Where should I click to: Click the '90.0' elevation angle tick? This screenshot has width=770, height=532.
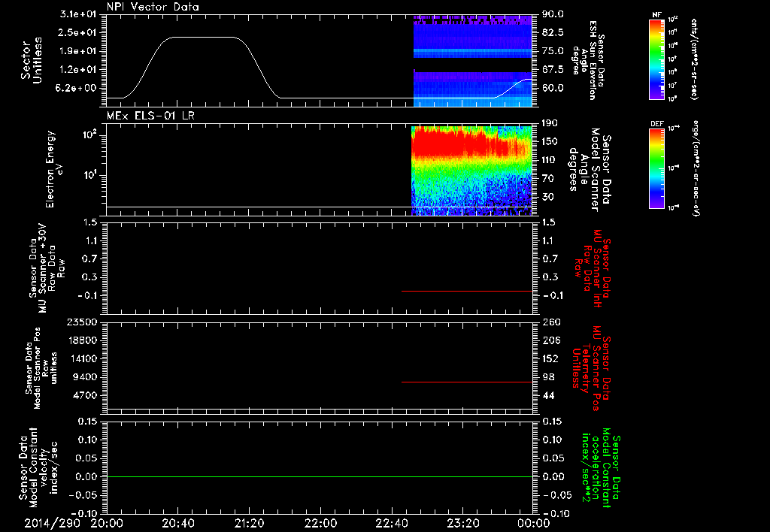553,14
